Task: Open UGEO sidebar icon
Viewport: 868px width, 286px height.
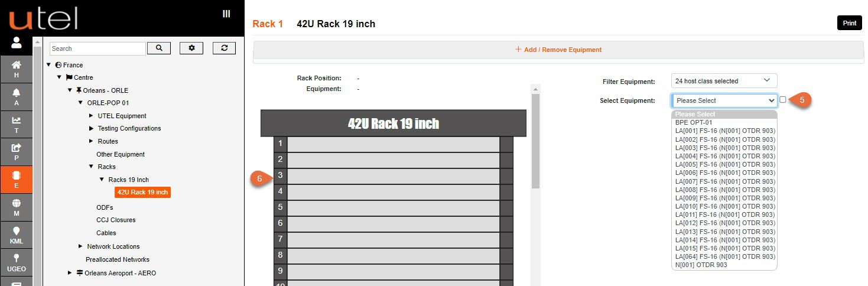Action: tap(16, 262)
